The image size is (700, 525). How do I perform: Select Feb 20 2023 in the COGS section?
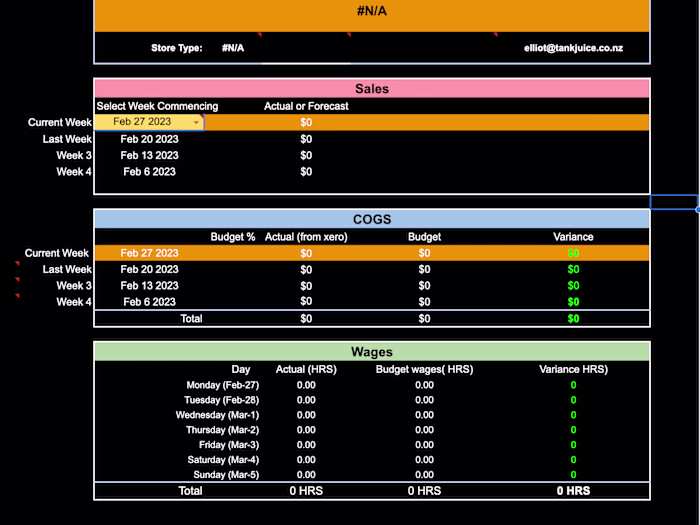150,270
